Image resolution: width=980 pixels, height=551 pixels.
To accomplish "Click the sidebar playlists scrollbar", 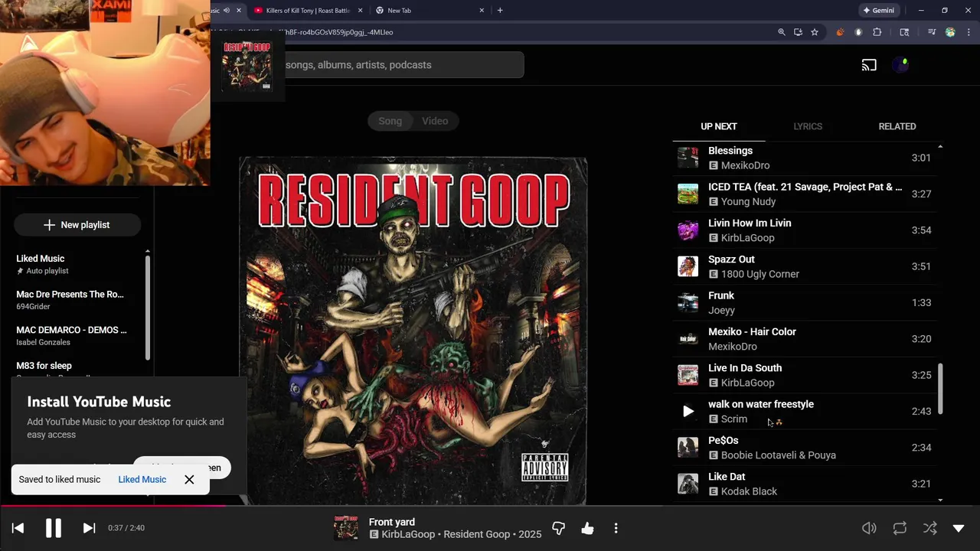I will [x=147, y=308].
